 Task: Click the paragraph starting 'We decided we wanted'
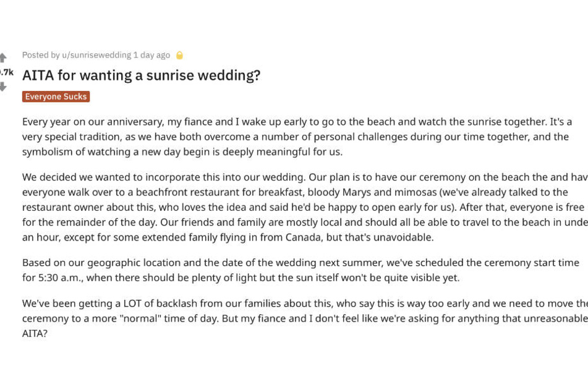pyautogui.click(x=305, y=207)
